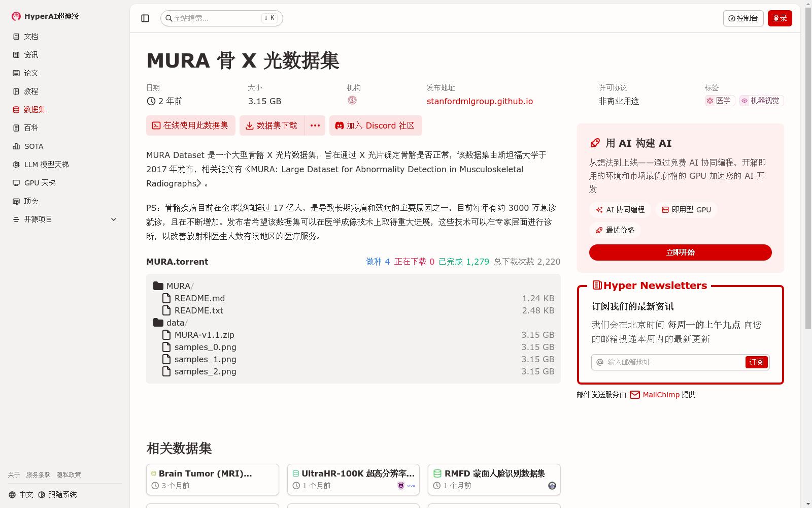Click the 数据集下载 button
The image size is (812, 508).
(272, 125)
